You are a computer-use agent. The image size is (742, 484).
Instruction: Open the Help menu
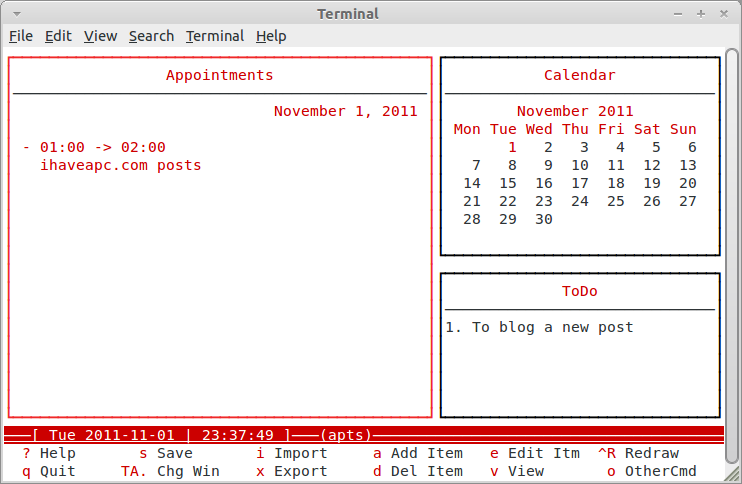271,36
